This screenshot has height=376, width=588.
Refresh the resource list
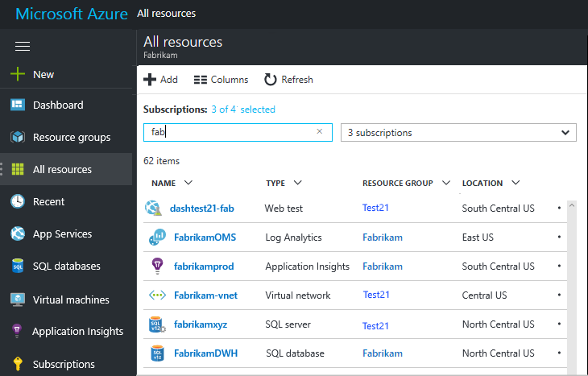point(288,80)
